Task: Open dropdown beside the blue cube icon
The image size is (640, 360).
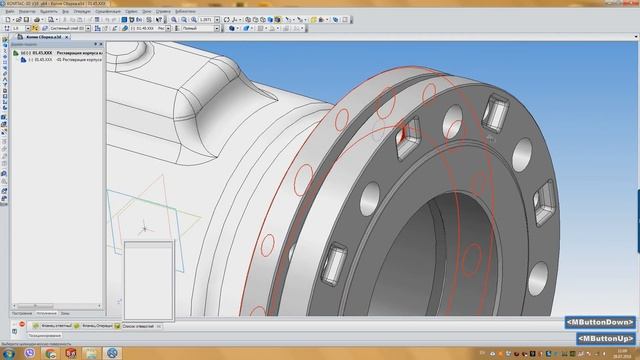Action: point(237,28)
